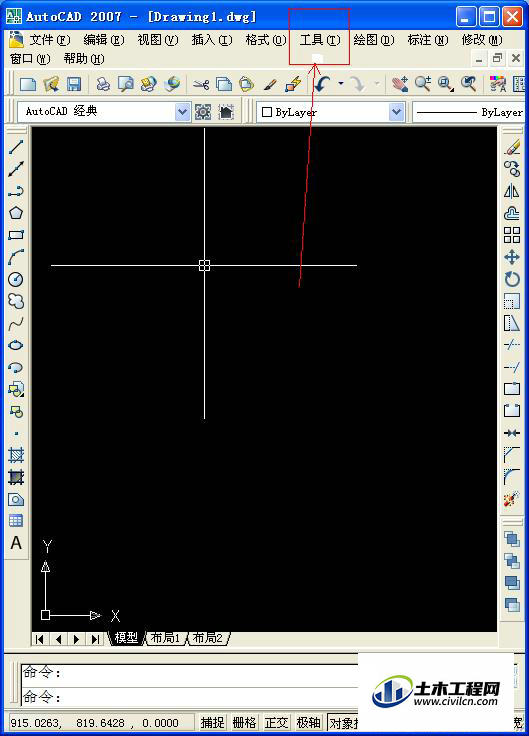This screenshot has width=529, height=736.
Task: Click the command line input area
Action: click(x=190, y=697)
